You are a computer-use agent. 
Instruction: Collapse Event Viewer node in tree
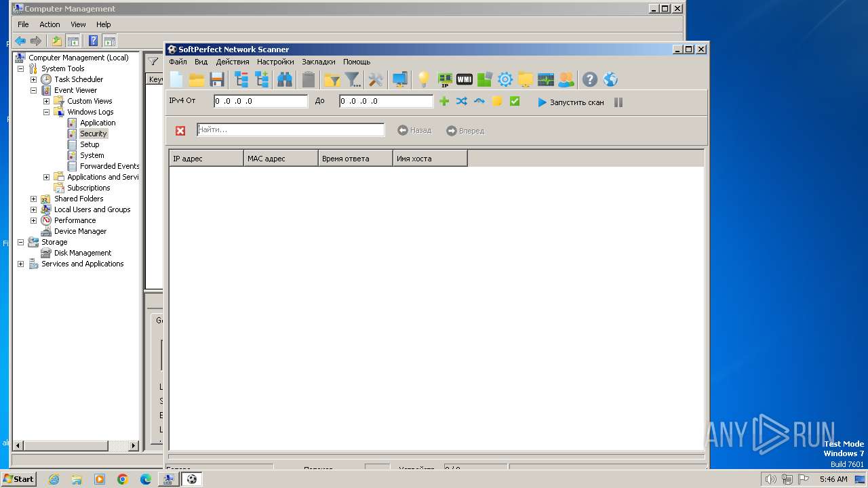coord(33,90)
